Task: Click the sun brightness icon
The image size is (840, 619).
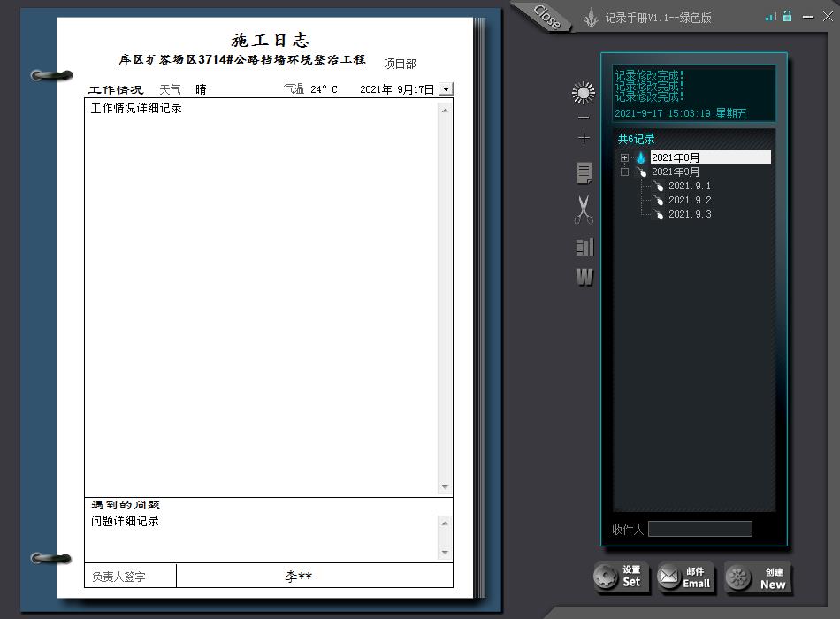Action: point(584,93)
